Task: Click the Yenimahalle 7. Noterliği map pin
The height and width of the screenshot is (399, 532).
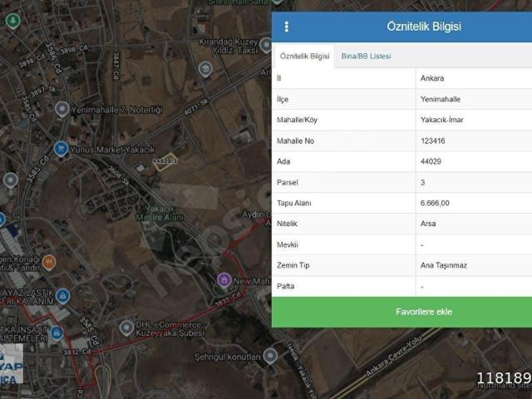Action: [62, 109]
